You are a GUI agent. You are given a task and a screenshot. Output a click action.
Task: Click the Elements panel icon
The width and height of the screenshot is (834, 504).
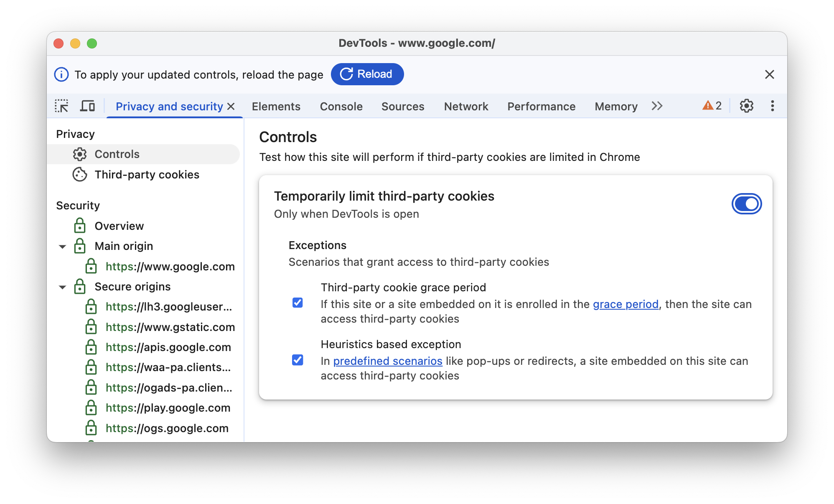coord(275,106)
